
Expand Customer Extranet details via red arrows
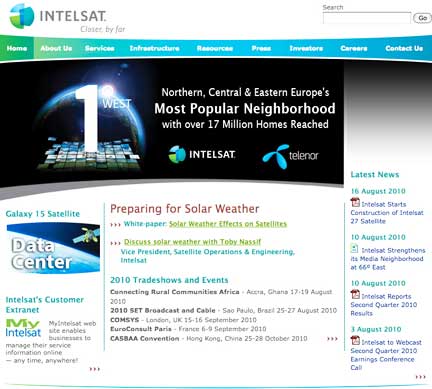(x=95, y=369)
